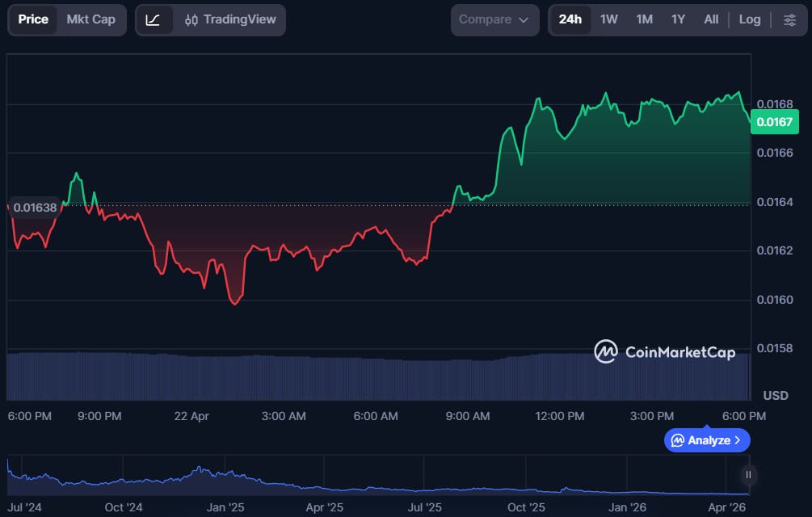812x517 pixels.
Task: Toggle Log scale on the chart
Action: [x=749, y=19]
